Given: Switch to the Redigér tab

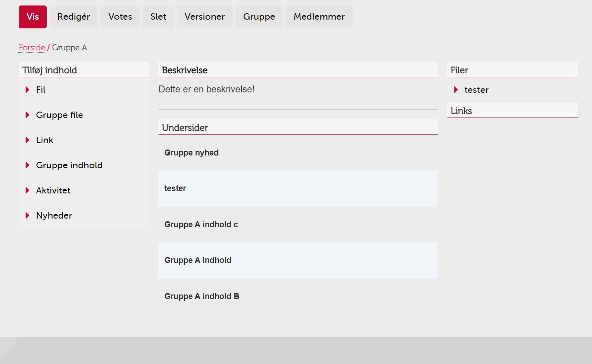Looking at the screenshot, I should (73, 16).
